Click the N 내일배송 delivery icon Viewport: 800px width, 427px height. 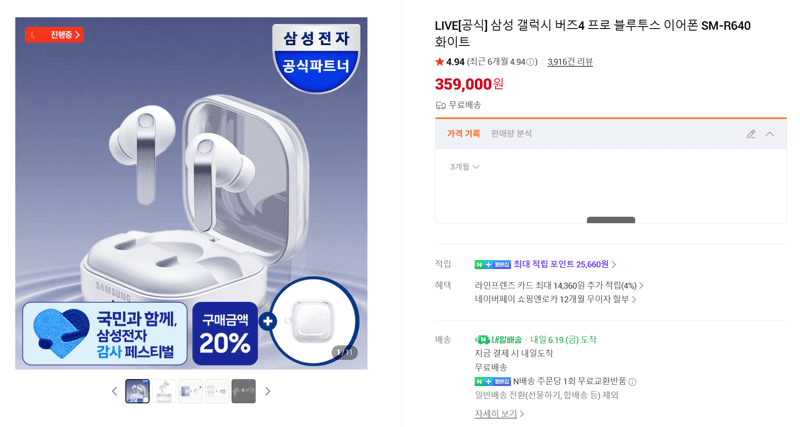click(x=482, y=340)
